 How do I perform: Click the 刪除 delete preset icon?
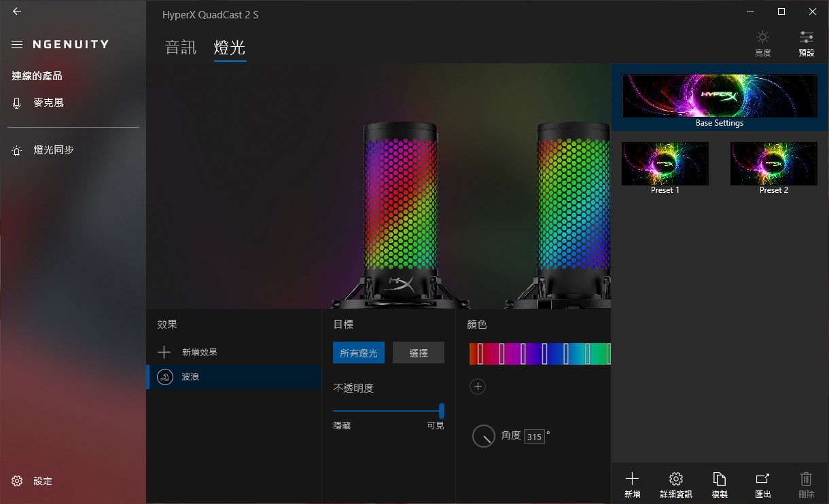pos(807,485)
